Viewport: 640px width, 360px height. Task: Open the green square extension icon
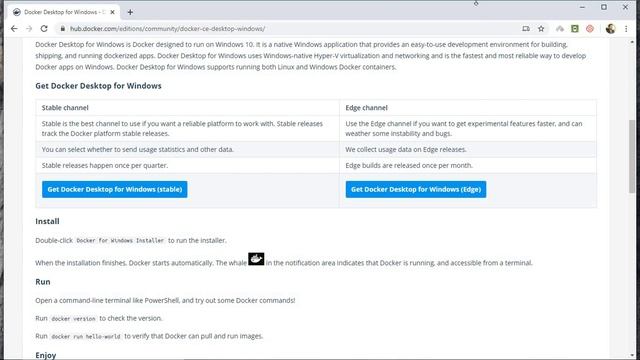pyautogui.click(x=575, y=29)
